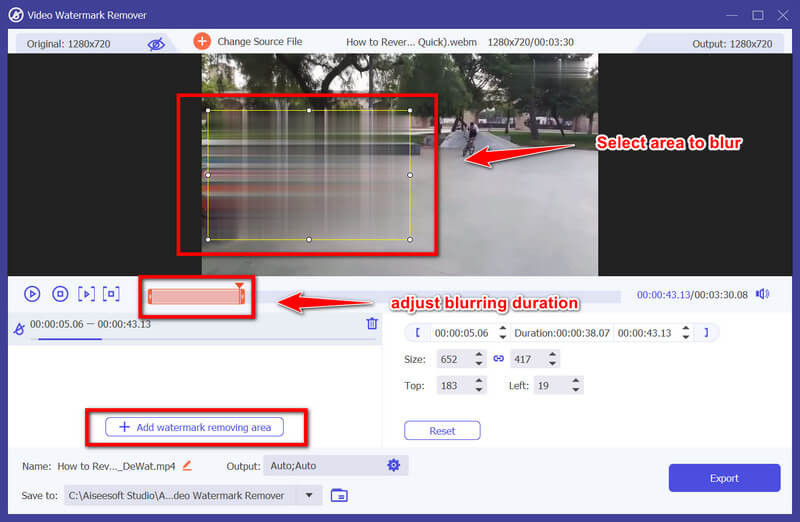Click the play-segment stop bracket icon
This screenshot has width=800, height=522.
click(x=111, y=294)
